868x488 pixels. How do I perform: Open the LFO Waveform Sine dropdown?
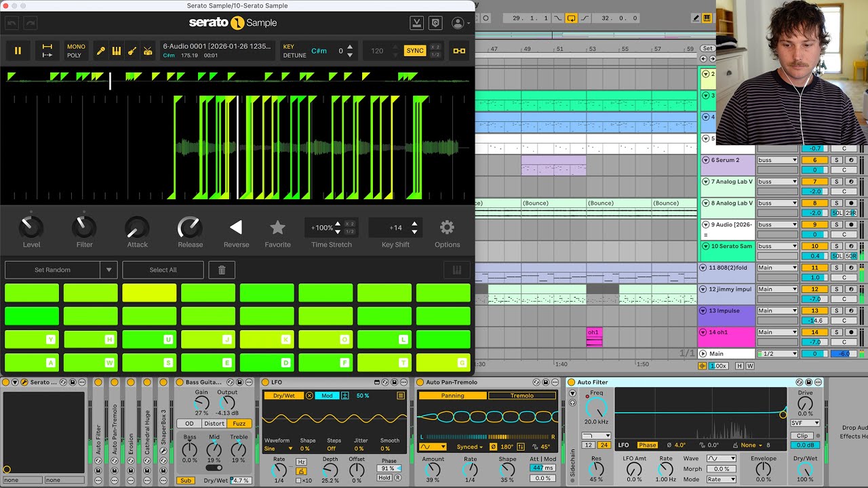click(x=279, y=449)
